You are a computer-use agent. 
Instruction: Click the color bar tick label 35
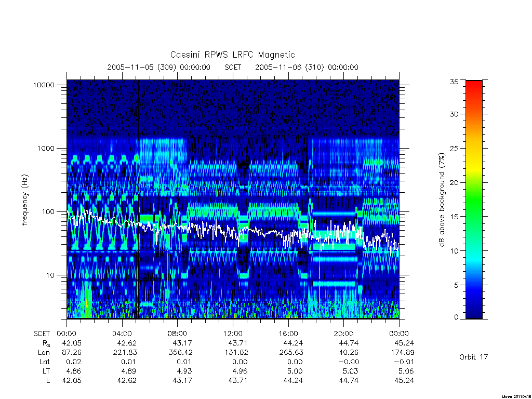(x=454, y=82)
